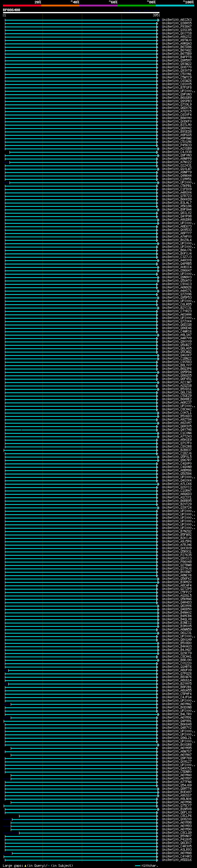The height and width of the screenshot is (868, 197).
Task: Select hit UniRef100_B6TAQ2
Action: [177, 50]
